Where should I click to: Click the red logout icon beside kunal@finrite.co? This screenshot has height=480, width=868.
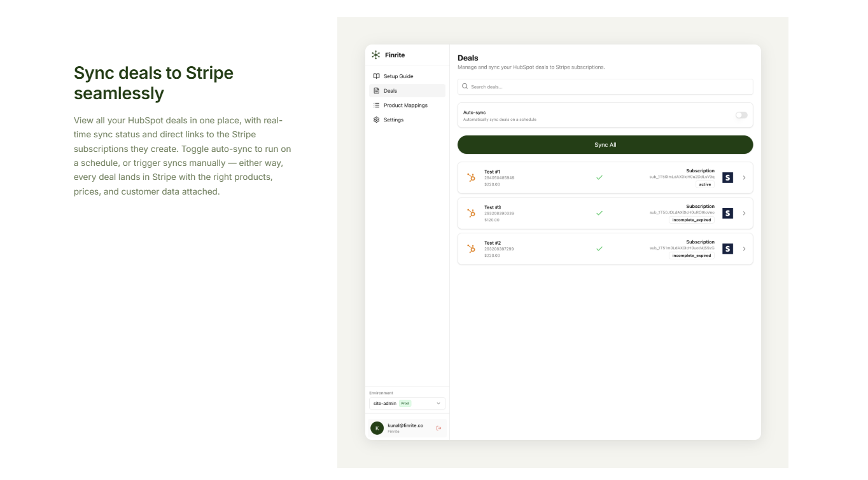point(438,429)
